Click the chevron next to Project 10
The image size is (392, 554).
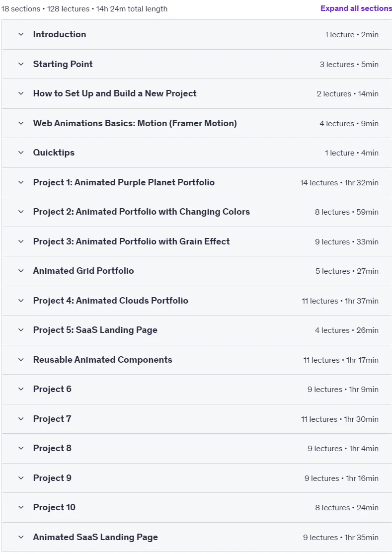pyautogui.click(x=21, y=507)
